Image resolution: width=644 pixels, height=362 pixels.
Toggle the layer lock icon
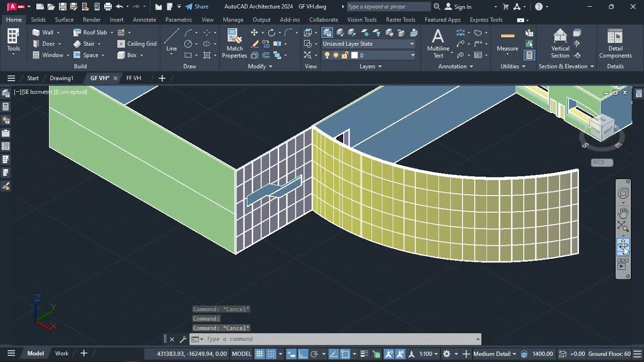point(346,55)
